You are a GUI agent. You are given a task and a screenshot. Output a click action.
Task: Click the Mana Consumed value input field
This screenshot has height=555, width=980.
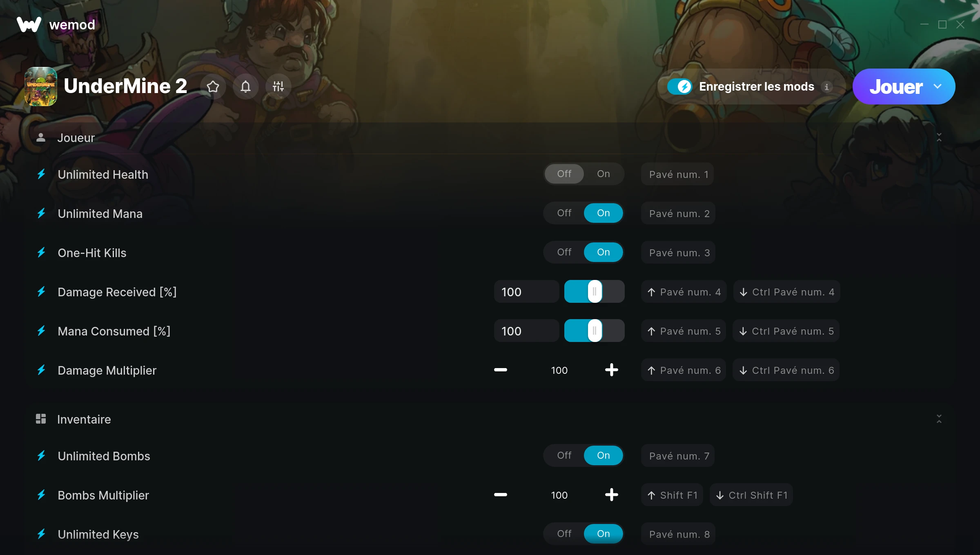pos(526,331)
